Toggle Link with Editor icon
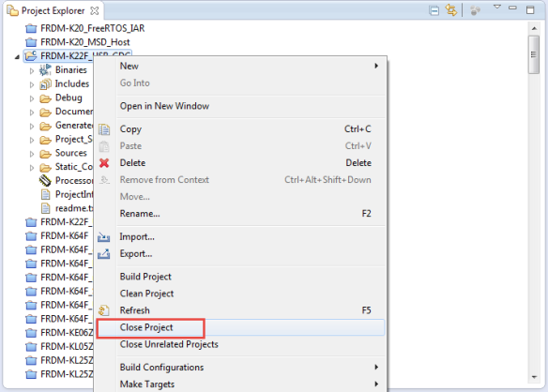The image size is (548, 392). (x=450, y=10)
